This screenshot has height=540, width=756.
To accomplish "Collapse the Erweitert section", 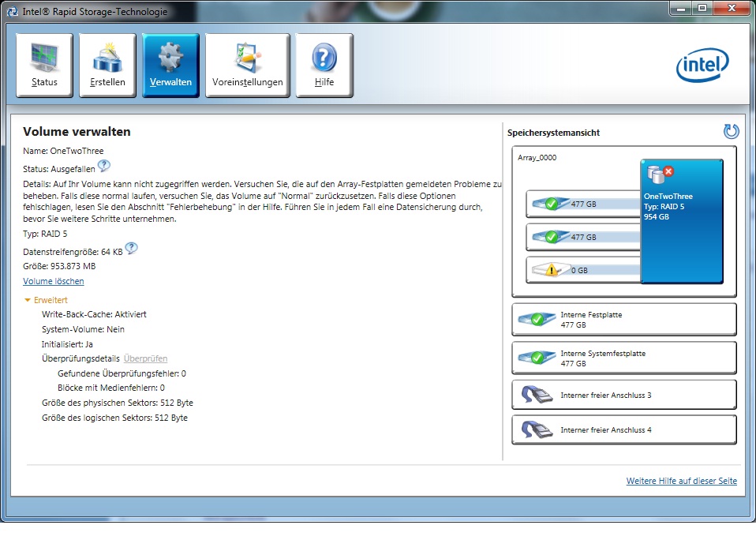I will click(x=46, y=300).
